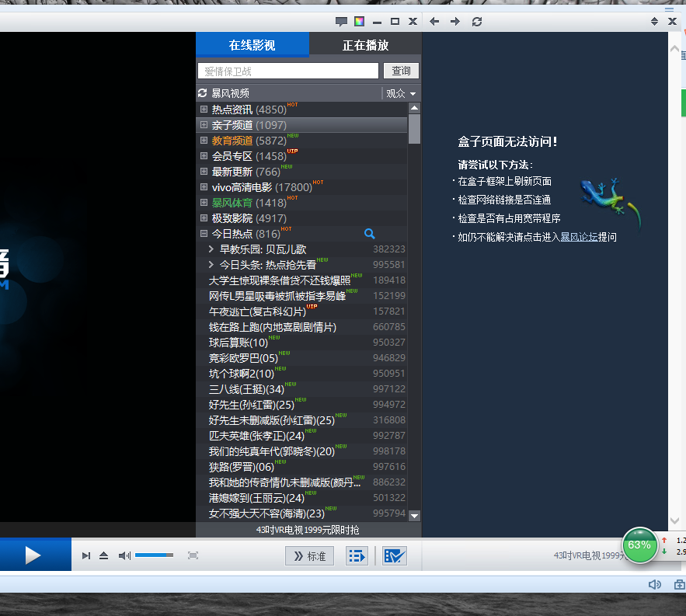
Task: Click the eject open-file button
Action: (x=103, y=555)
